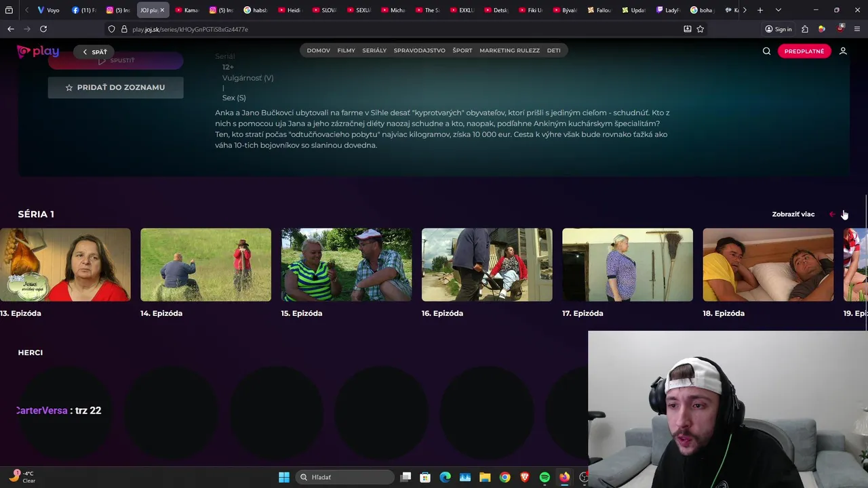Open the weather widget showing -4°C
The width and height of the screenshot is (868, 488).
coord(22,477)
